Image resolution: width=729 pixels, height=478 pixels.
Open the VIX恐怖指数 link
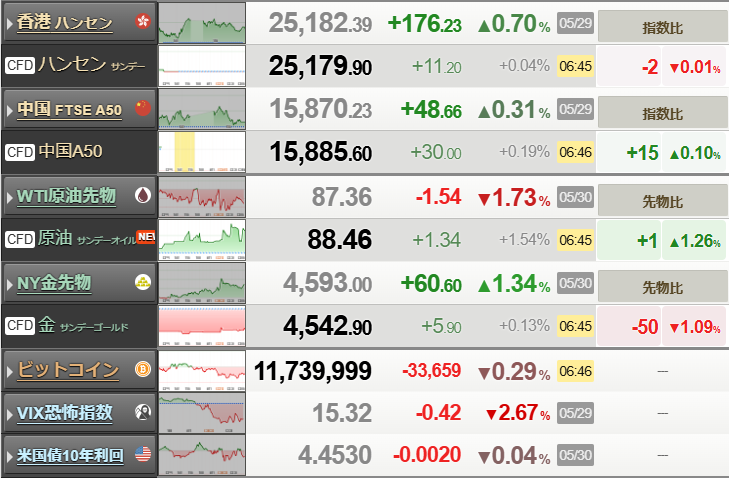click(65, 413)
